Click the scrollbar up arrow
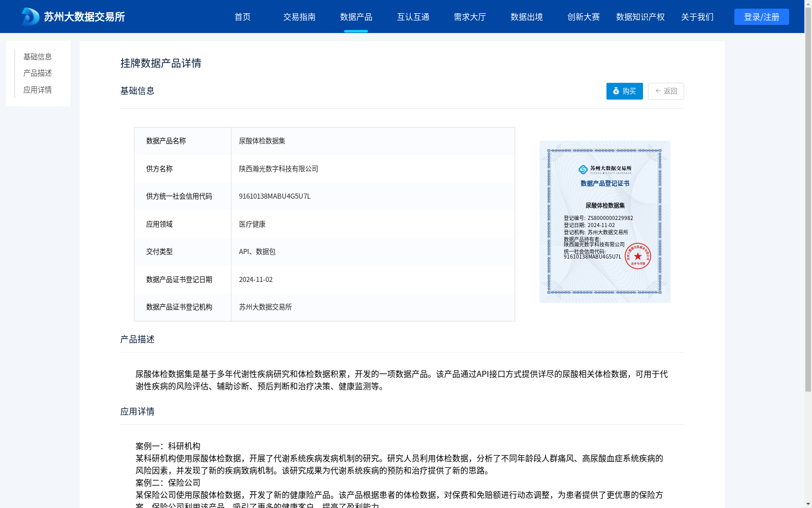 [x=808, y=4]
